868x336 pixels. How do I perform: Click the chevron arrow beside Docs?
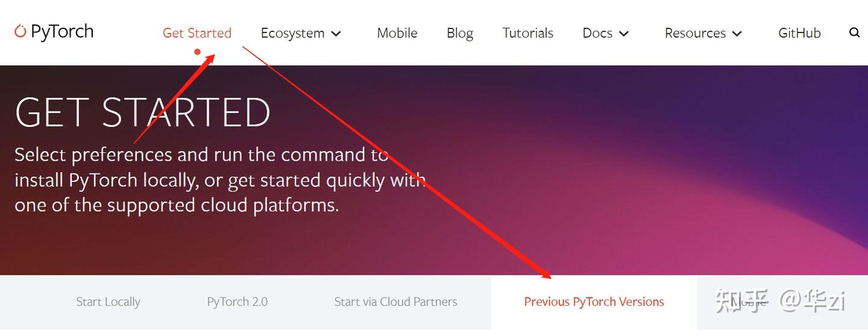point(624,34)
